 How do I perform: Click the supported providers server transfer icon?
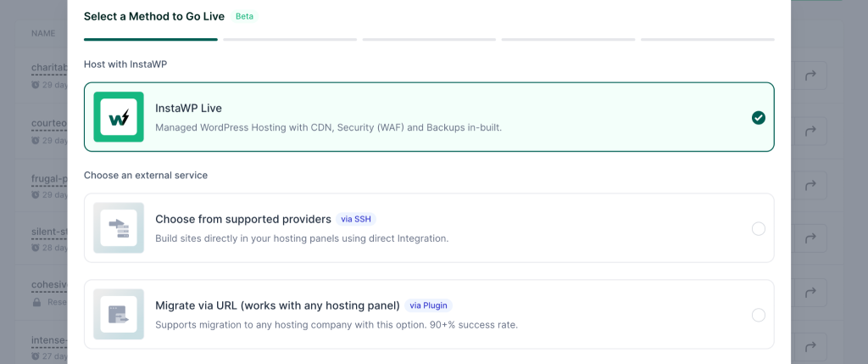(119, 227)
